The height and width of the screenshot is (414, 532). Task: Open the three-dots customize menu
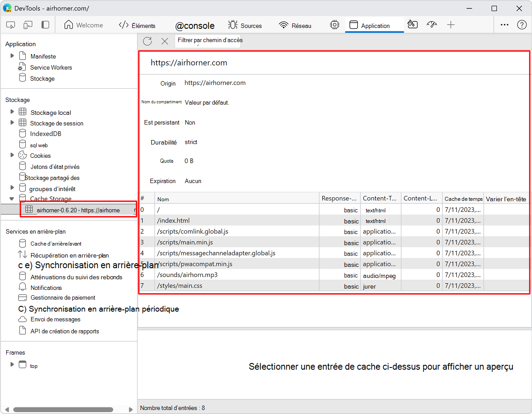tap(505, 25)
